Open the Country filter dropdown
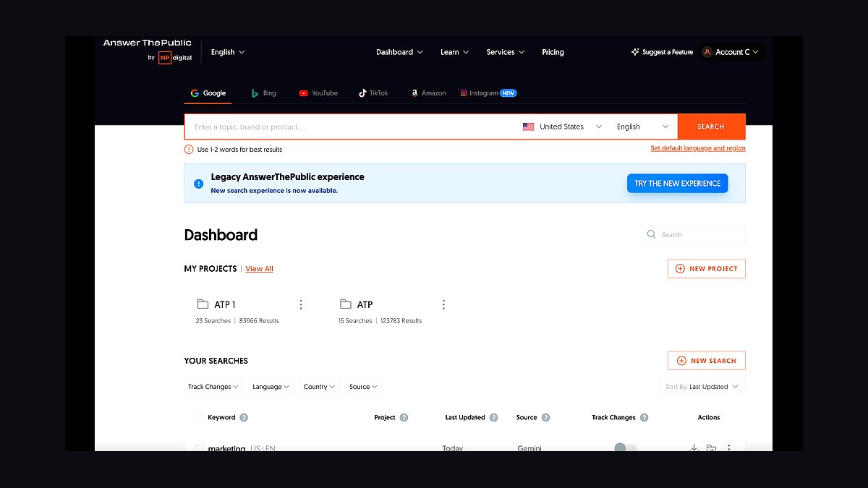Viewport: 868px width, 488px height. (x=319, y=387)
